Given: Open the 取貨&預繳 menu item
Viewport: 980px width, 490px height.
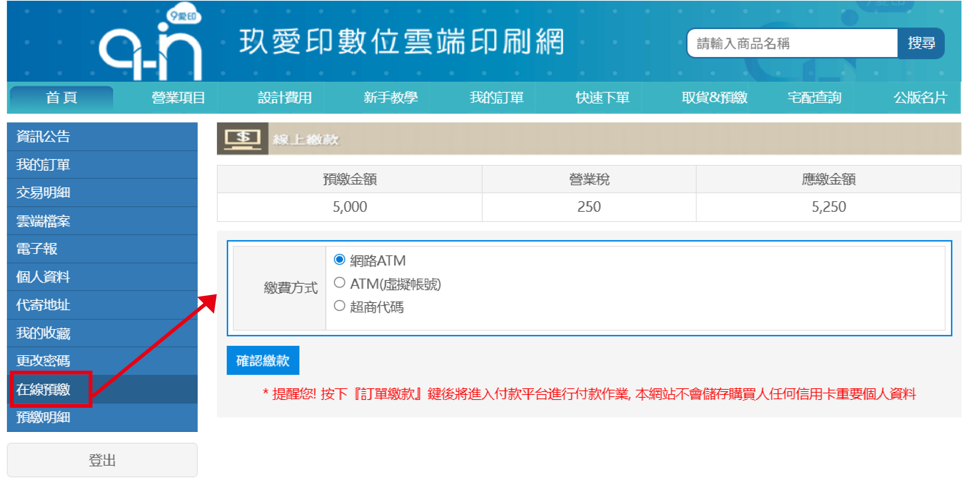Looking at the screenshot, I should pyautogui.click(x=714, y=98).
